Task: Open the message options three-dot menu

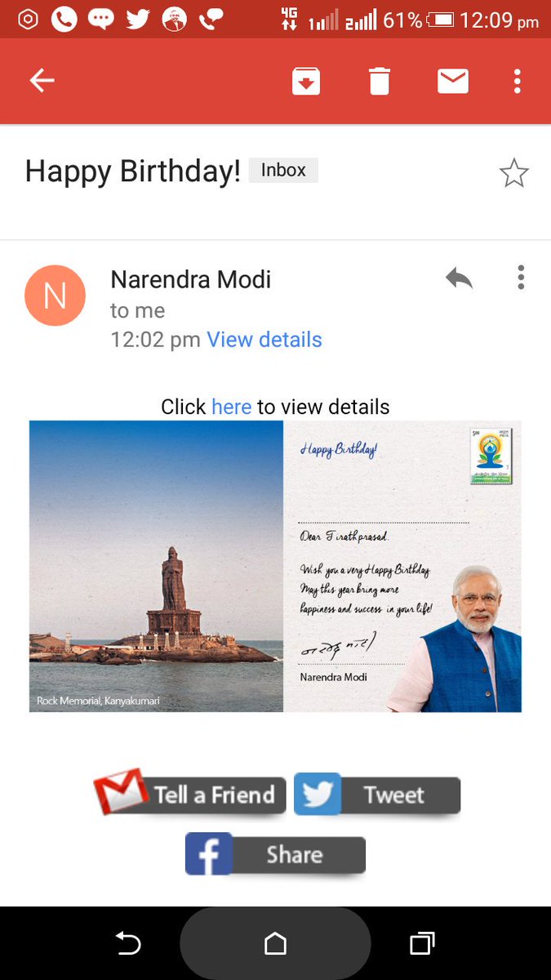Action: pyautogui.click(x=521, y=278)
